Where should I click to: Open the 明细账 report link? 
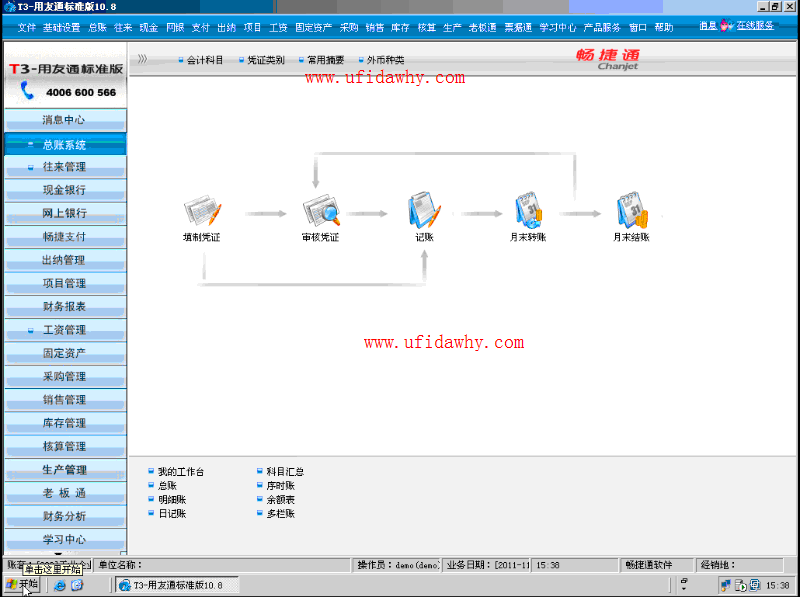(x=172, y=500)
